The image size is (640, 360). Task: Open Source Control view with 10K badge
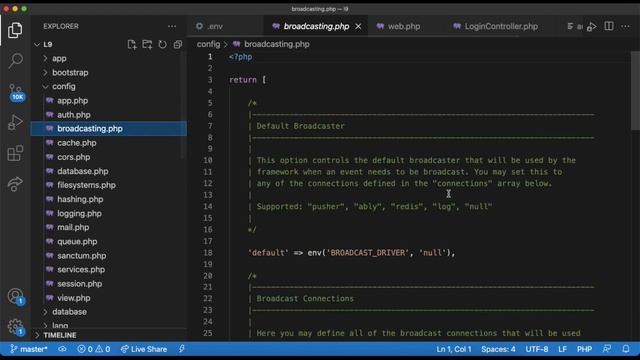(x=16, y=92)
